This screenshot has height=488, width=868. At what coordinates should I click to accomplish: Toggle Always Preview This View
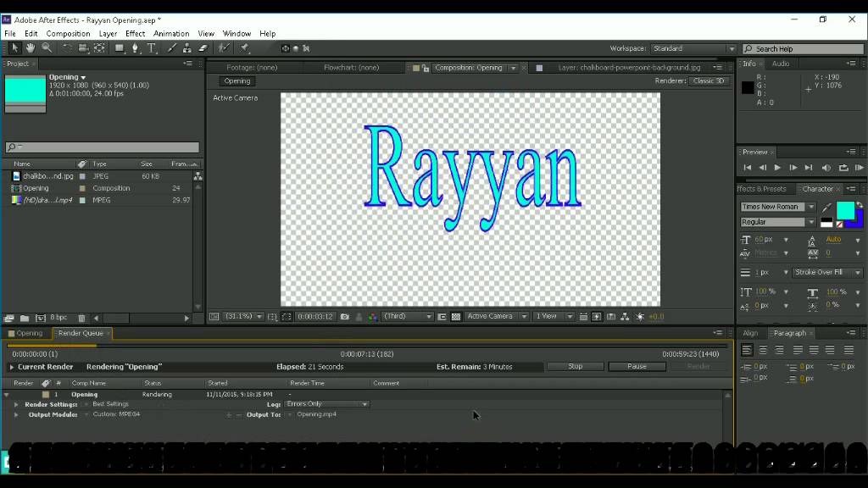[214, 317]
